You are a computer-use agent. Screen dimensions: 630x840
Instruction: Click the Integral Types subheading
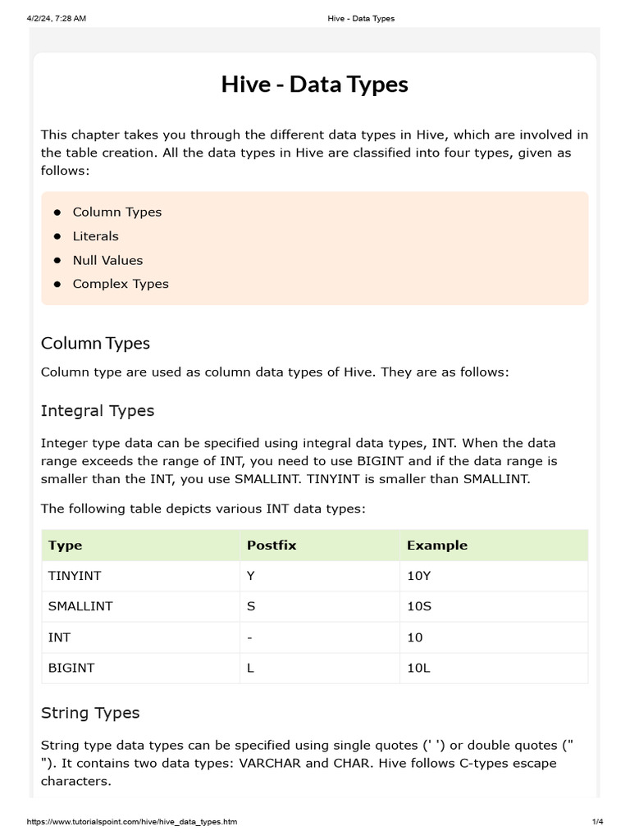(98, 410)
